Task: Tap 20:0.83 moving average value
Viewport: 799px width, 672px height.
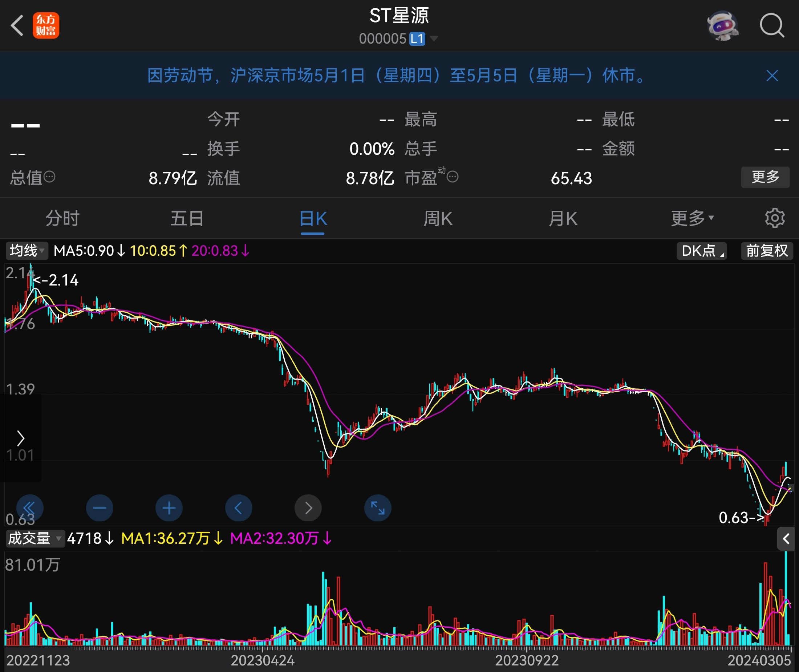Action: click(x=220, y=251)
